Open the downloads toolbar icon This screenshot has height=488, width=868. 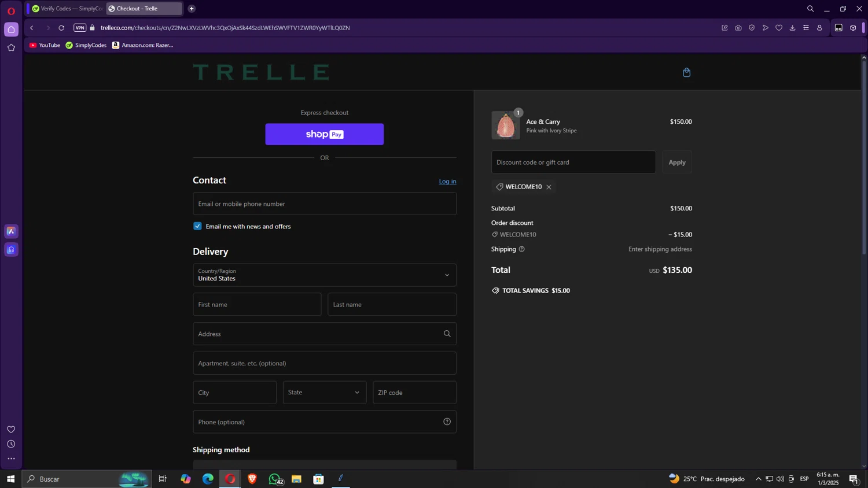792,28
